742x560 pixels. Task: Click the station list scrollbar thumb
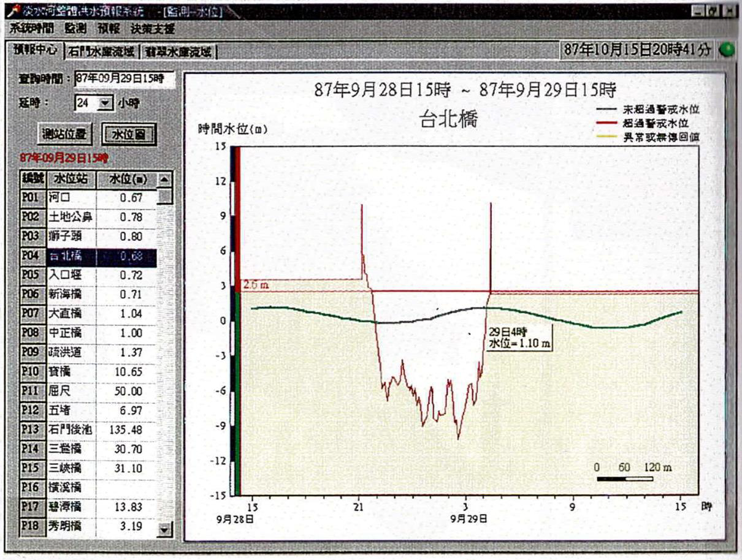164,196
